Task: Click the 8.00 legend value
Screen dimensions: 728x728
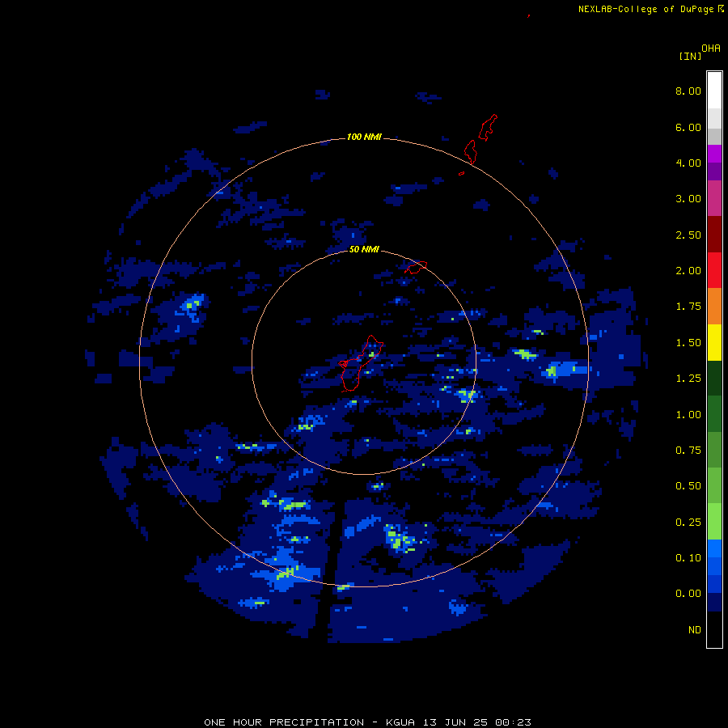Action: point(688,91)
